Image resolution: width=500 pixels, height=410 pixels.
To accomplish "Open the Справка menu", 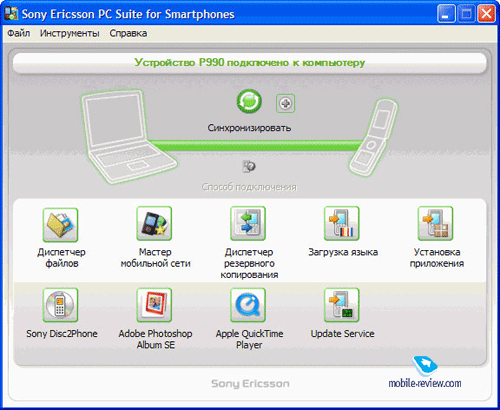I will [x=128, y=33].
